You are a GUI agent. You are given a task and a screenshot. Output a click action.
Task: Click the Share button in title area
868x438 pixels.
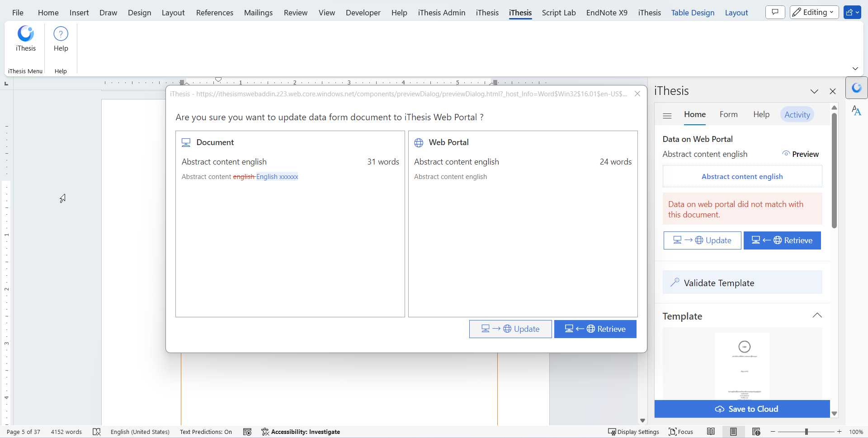click(x=852, y=12)
